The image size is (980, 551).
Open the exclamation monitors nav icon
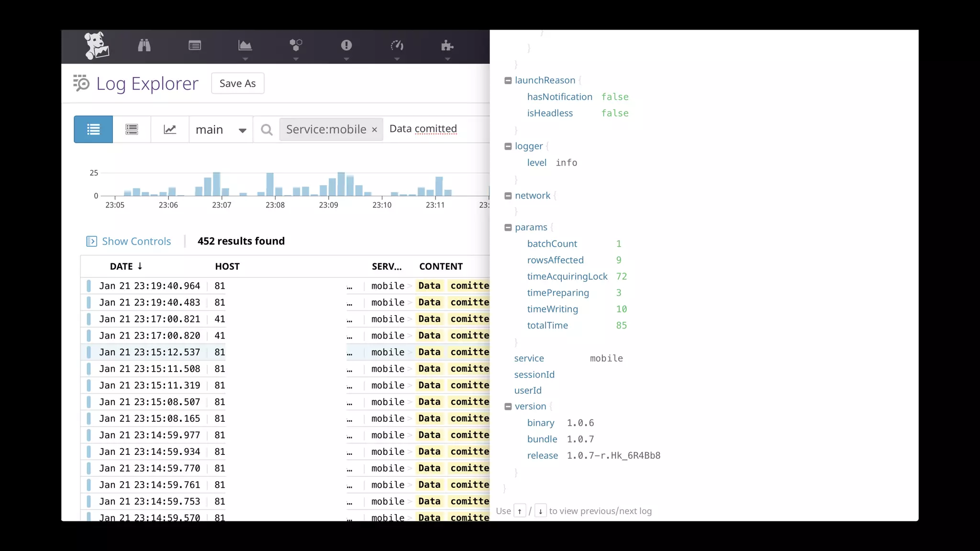tap(346, 45)
